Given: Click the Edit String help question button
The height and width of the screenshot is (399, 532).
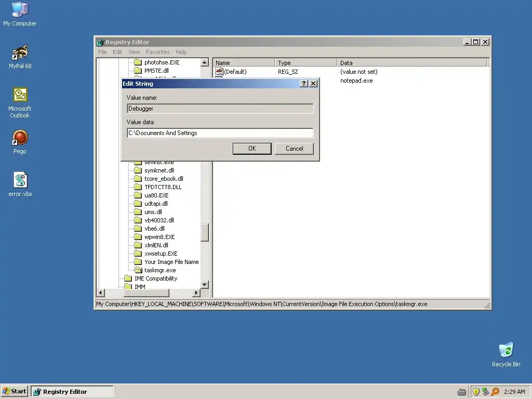Looking at the screenshot, I should [x=304, y=84].
